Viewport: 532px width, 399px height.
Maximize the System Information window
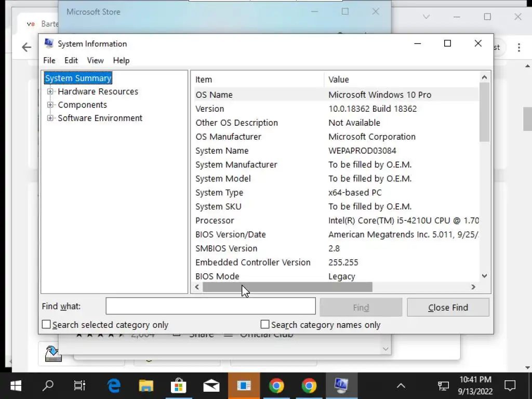[447, 44]
